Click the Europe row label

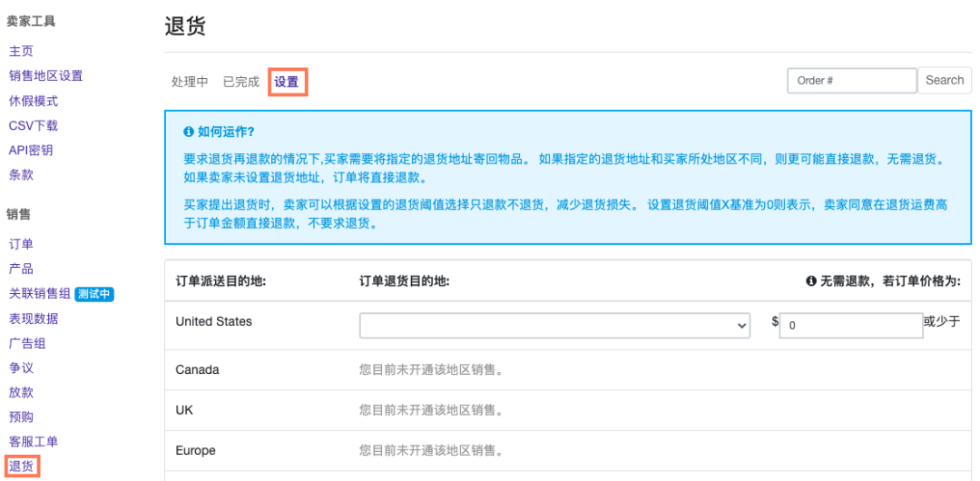point(196,450)
